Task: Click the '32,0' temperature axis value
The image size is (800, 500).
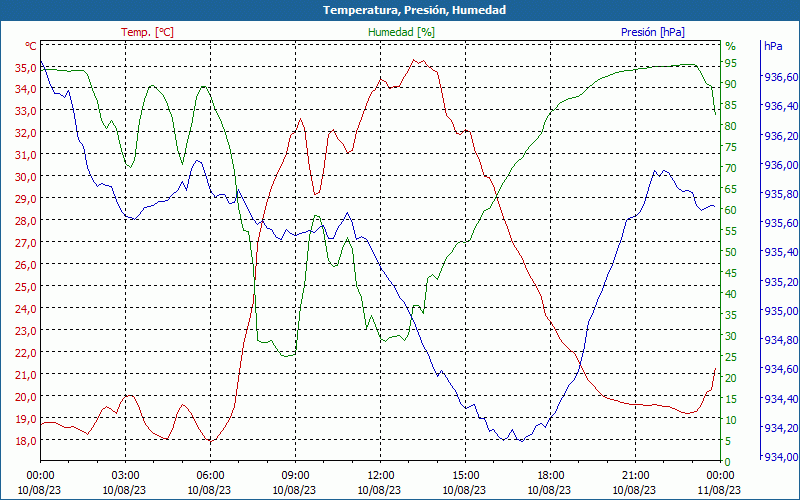Action: pyautogui.click(x=26, y=133)
